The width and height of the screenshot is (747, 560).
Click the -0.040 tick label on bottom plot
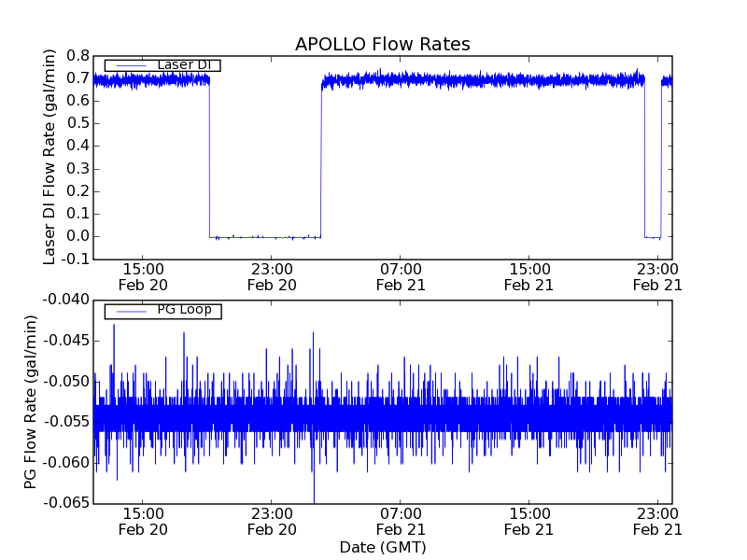click(x=66, y=300)
